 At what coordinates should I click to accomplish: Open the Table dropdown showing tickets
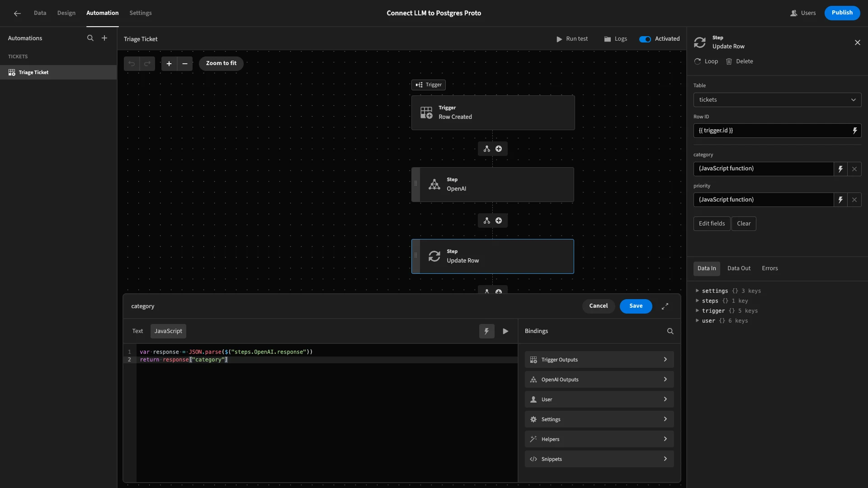click(777, 100)
